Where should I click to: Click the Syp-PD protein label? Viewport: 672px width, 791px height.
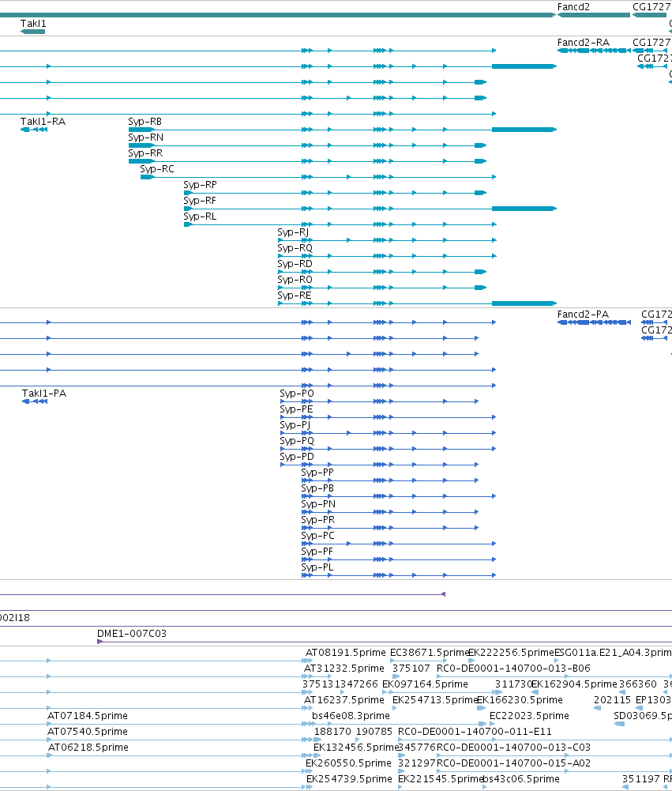297,457
